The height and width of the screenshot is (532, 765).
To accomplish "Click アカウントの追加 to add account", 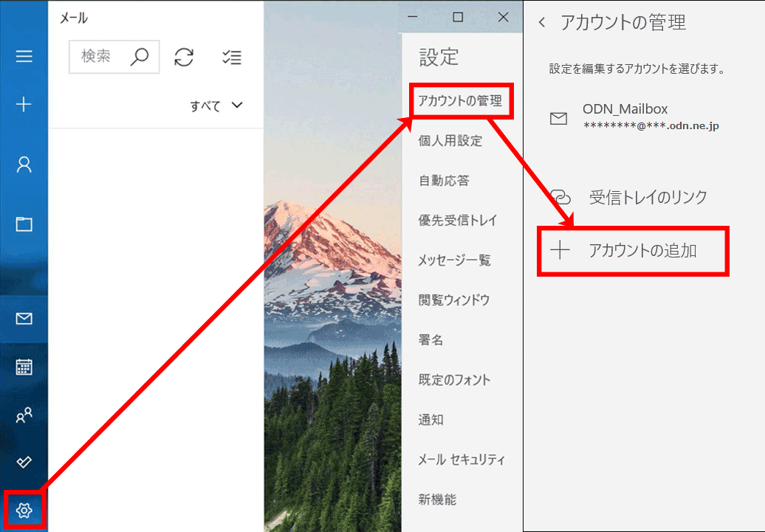I will pos(634,251).
